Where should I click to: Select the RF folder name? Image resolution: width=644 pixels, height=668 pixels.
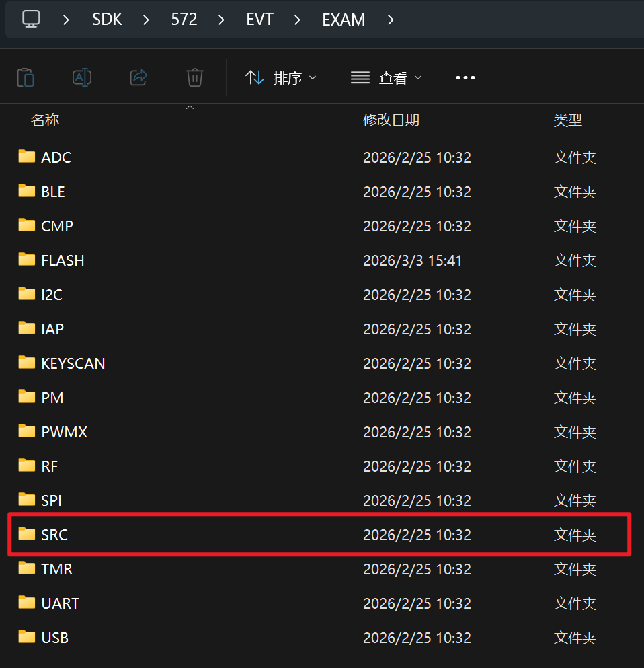pyautogui.click(x=49, y=466)
